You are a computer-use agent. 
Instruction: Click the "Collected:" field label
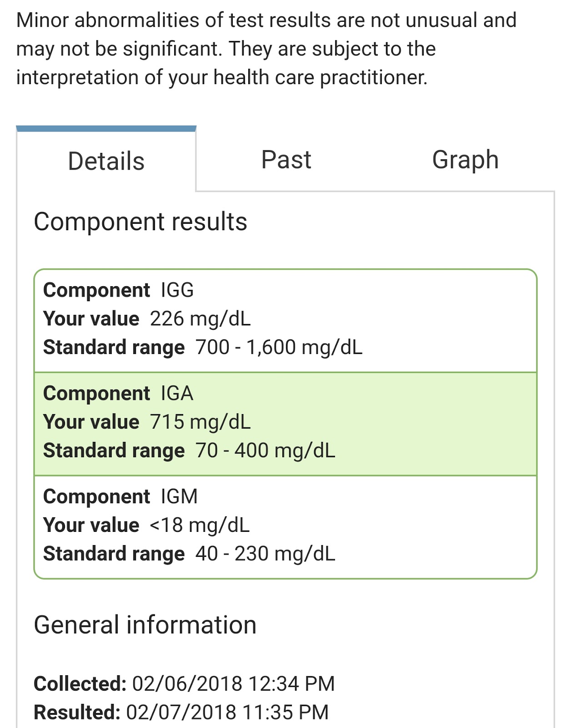pos(80,684)
